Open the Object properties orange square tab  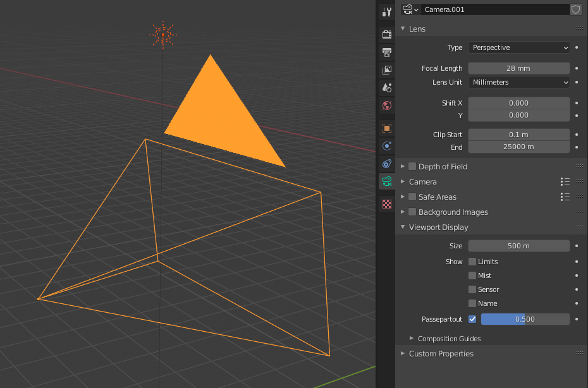pos(386,128)
